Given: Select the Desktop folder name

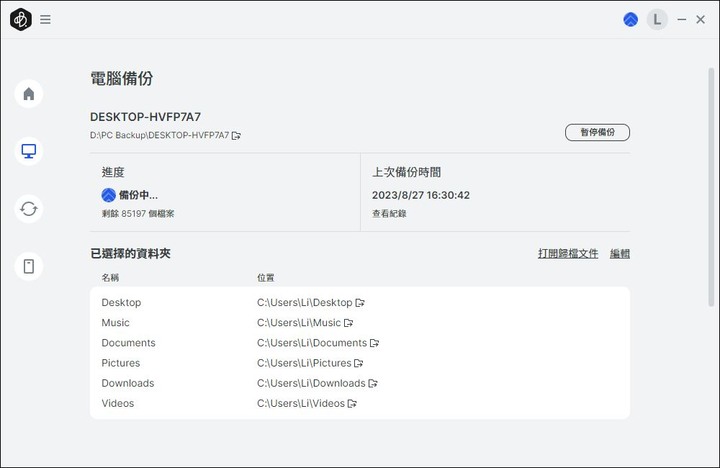Looking at the screenshot, I should tap(121, 303).
